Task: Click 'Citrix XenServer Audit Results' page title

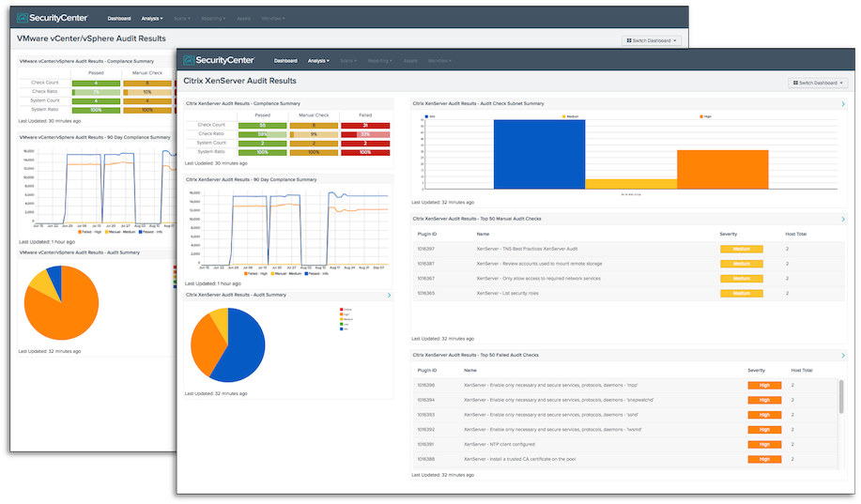Action: [x=239, y=81]
